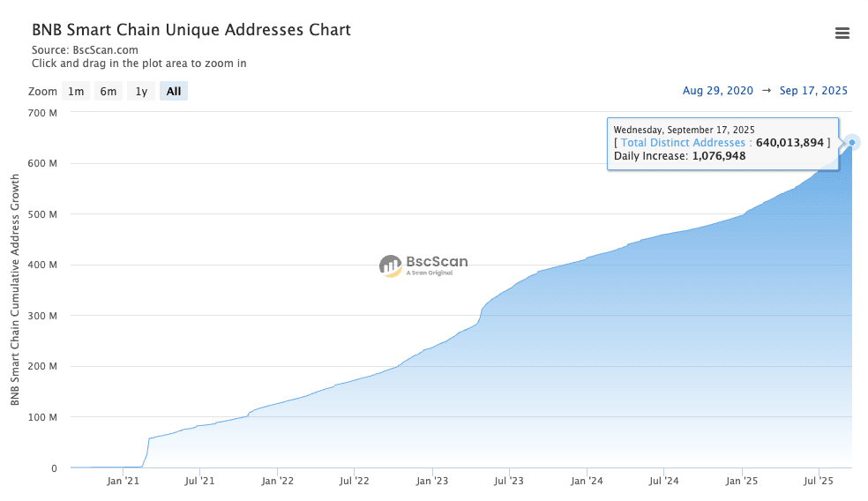Open the chart context hamburger menu
868x501 pixels.
click(x=842, y=34)
